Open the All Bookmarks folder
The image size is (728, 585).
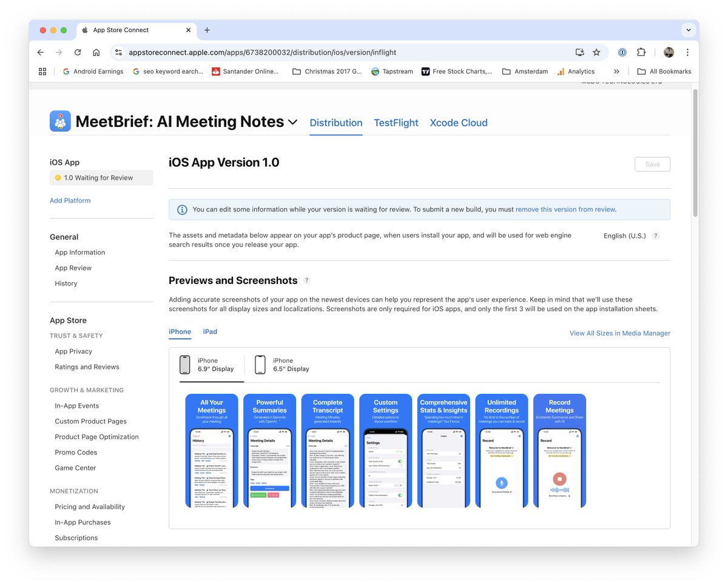click(664, 72)
